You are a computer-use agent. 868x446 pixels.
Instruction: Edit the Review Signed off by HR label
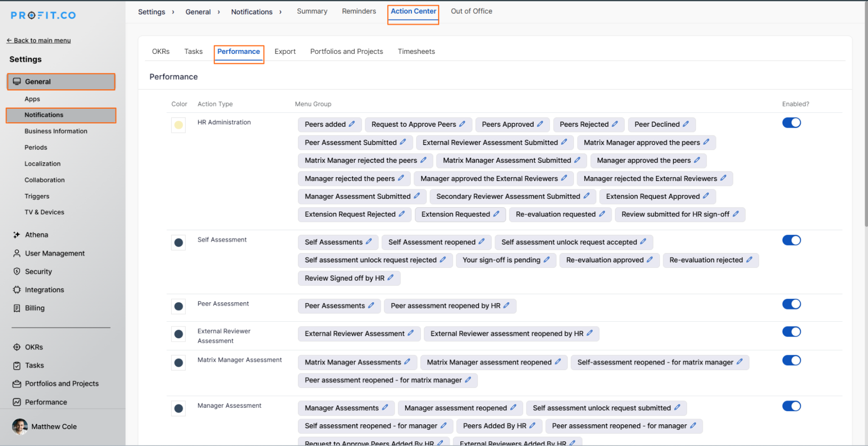pos(390,278)
